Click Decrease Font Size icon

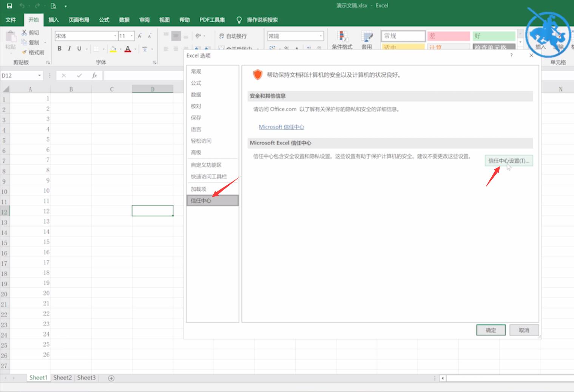[x=150, y=36]
